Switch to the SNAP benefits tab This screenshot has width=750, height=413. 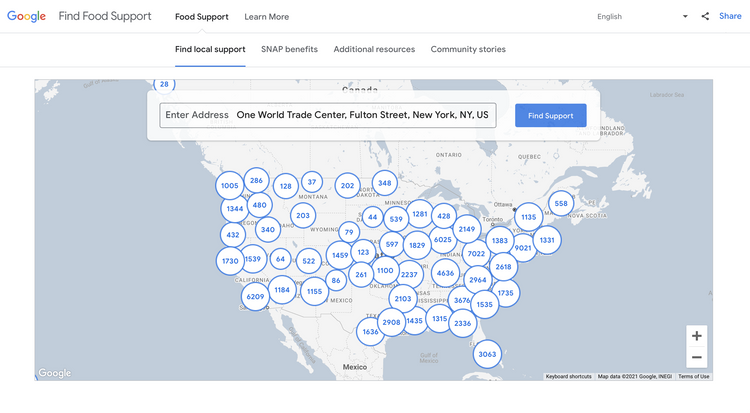289,49
